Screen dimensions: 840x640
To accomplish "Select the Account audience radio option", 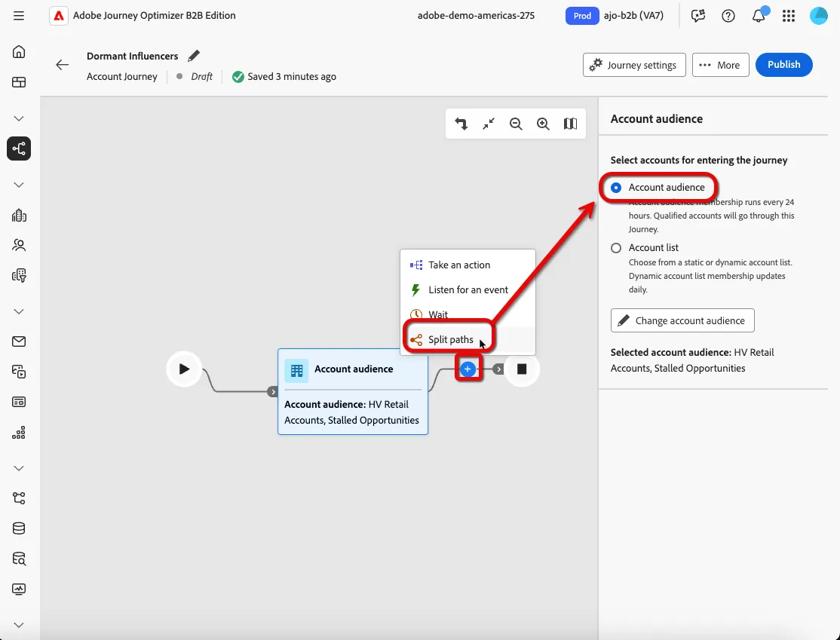I will (616, 188).
